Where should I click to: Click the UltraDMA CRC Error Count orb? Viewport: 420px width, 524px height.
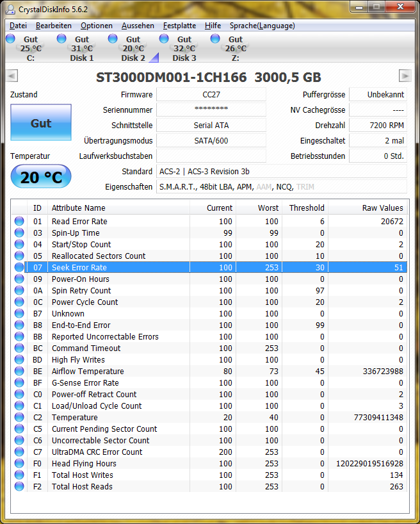[19, 452]
